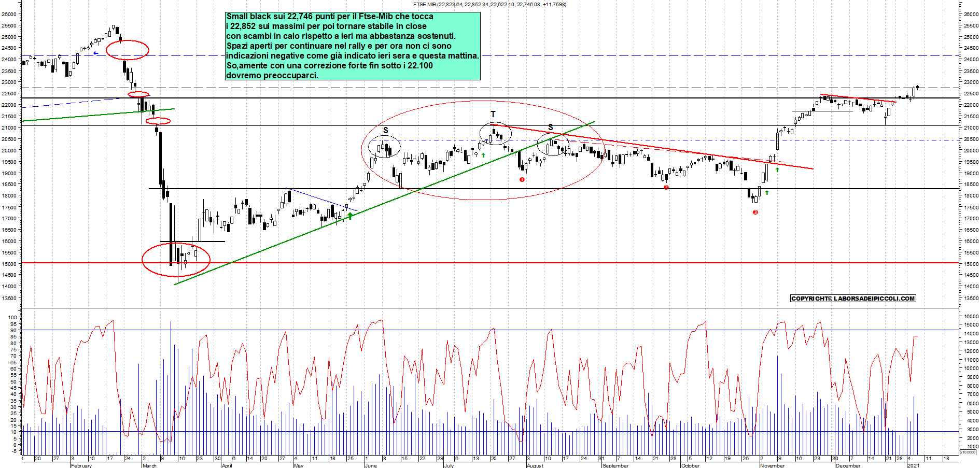Select the line starting 'Small black sui 22,746 punti'
The width and height of the screenshot is (980, 468).
pyautogui.click(x=330, y=17)
